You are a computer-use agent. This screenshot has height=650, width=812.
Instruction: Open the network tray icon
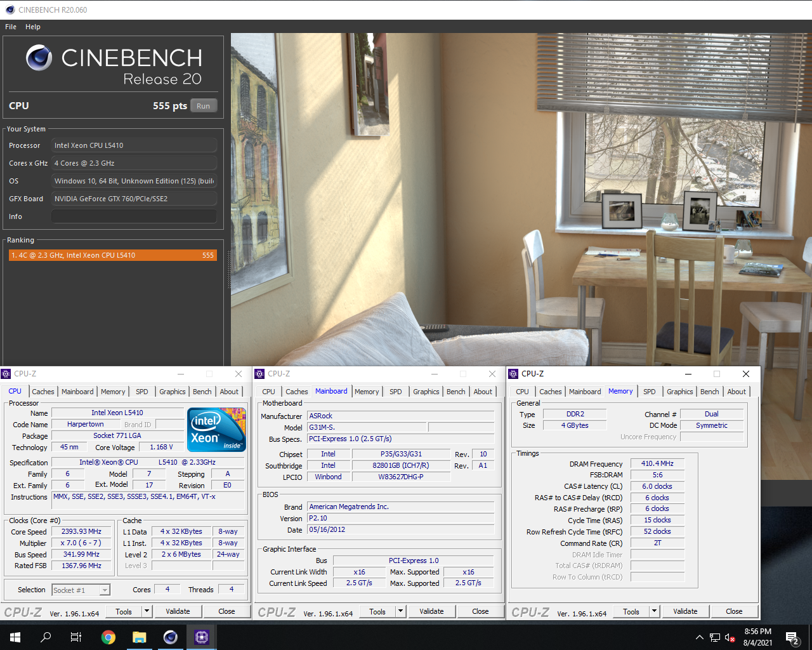click(x=715, y=637)
